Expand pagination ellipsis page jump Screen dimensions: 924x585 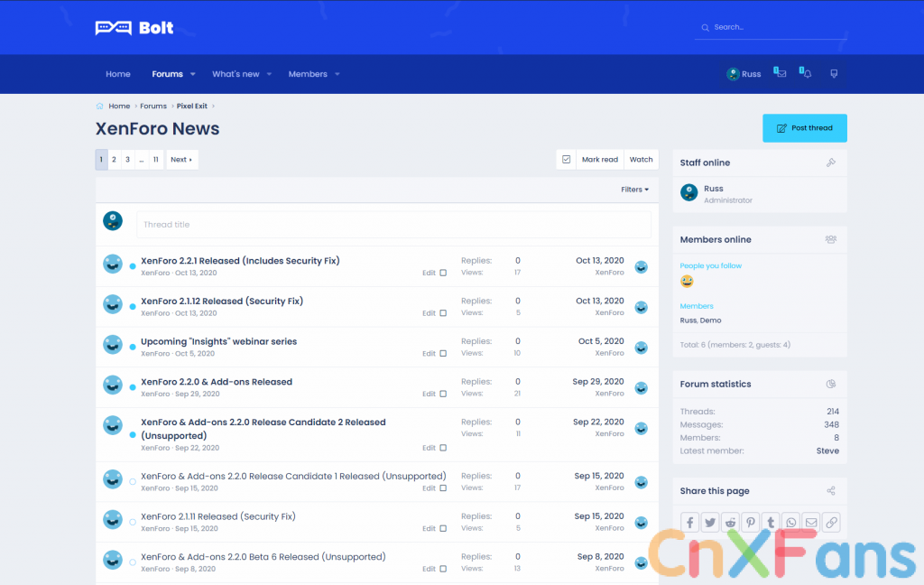(142, 160)
